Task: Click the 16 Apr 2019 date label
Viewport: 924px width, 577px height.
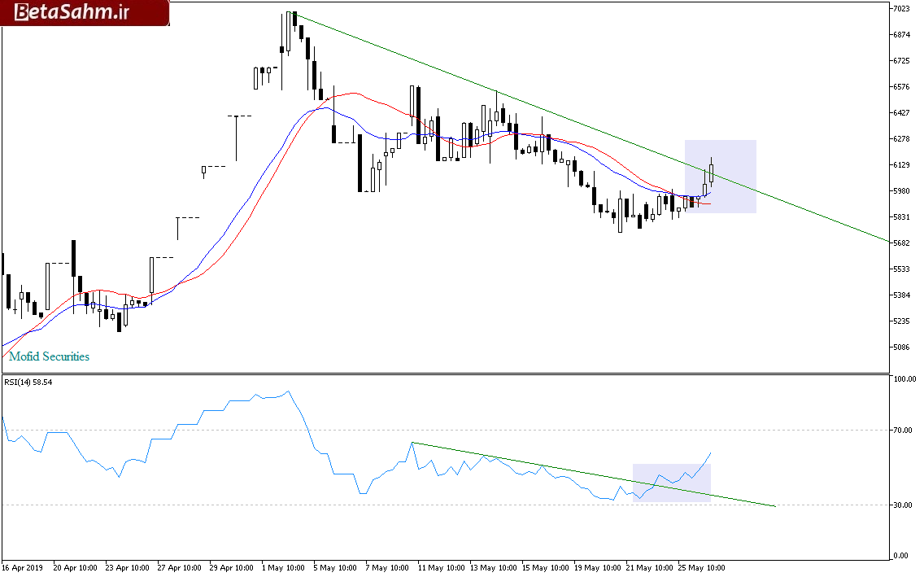Action: (23, 567)
